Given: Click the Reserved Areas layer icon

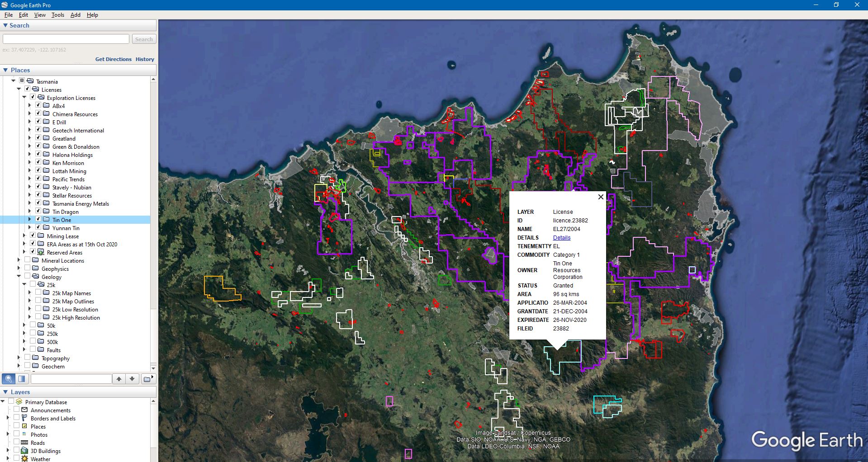Looking at the screenshot, I should (x=41, y=252).
